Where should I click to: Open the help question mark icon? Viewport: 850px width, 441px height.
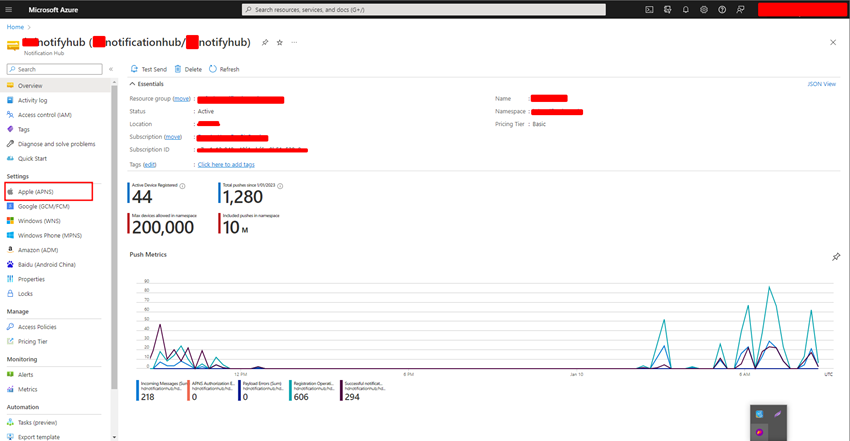(722, 10)
